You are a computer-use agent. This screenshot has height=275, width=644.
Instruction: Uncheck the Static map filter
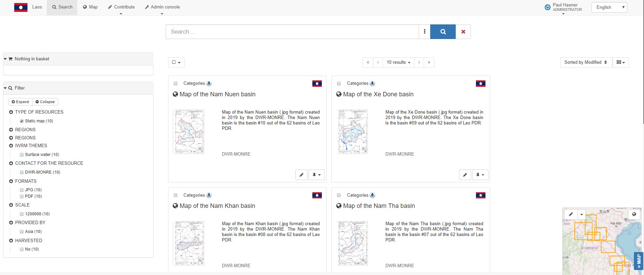(x=22, y=121)
